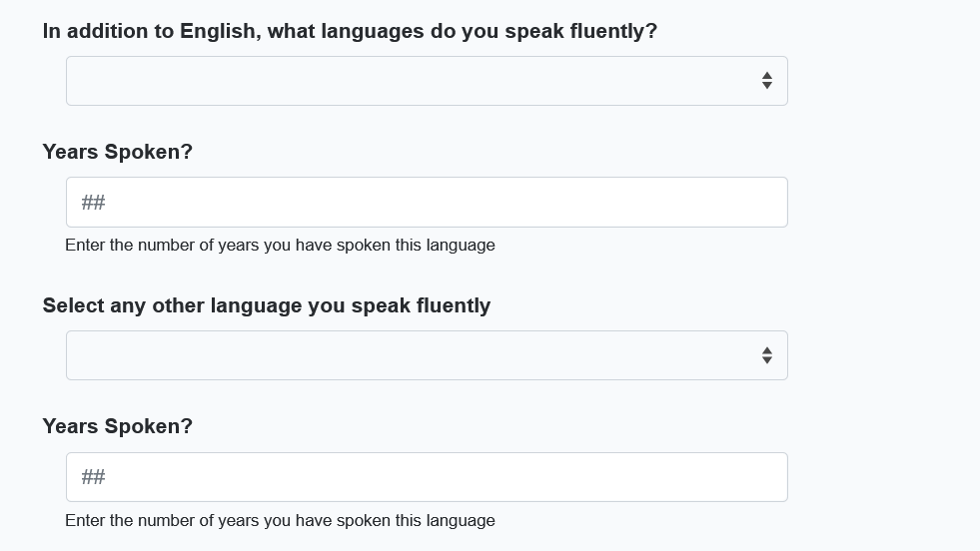Pick an additional language in the second select box
The image size is (980, 551).
(x=427, y=355)
